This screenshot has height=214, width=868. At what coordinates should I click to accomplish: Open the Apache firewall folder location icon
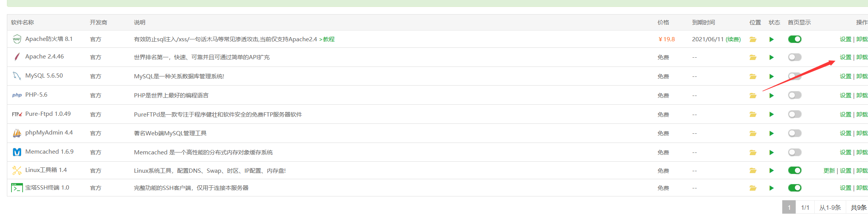pyautogui.click(x=753, y=39)
